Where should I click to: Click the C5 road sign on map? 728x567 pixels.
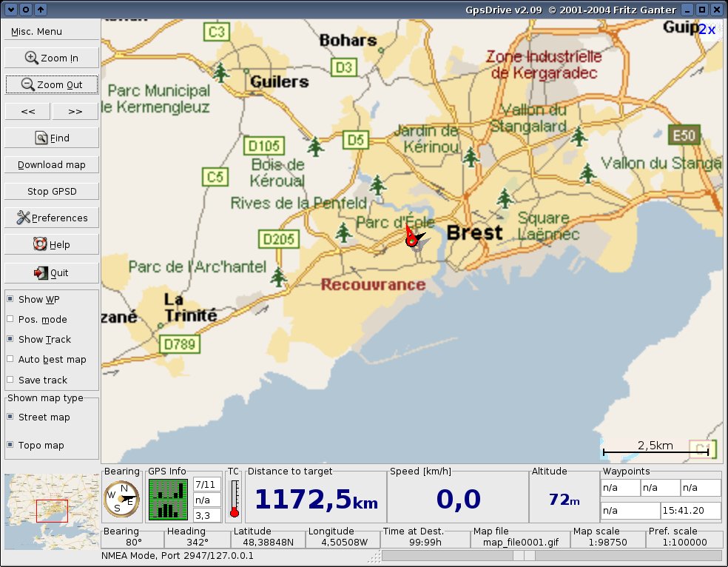point(215,177)
